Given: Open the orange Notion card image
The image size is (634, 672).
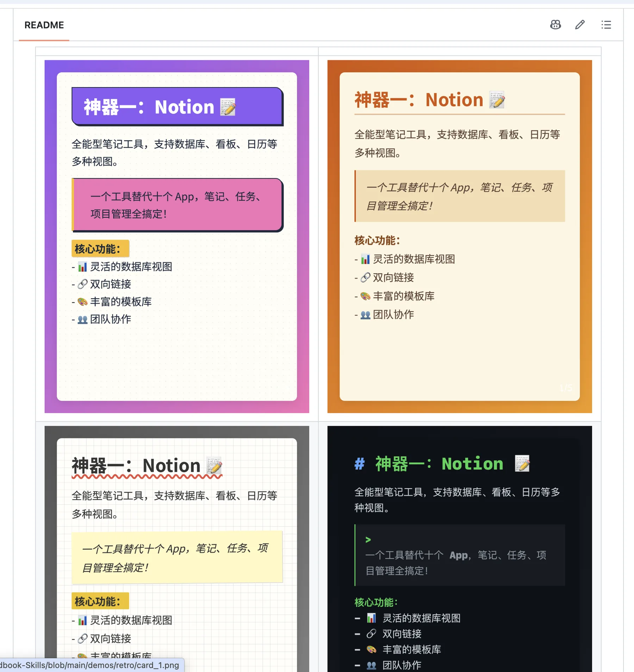Looking at the screenshot, I should (x=460, y=236).
